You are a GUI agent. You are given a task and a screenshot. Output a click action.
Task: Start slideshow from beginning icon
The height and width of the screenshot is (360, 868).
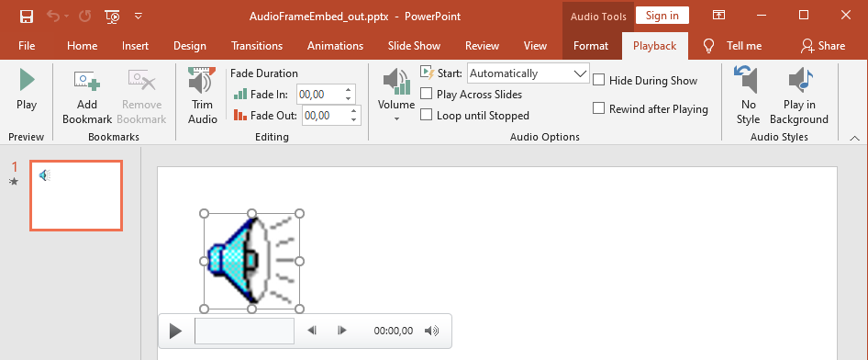tap(112, 16)
